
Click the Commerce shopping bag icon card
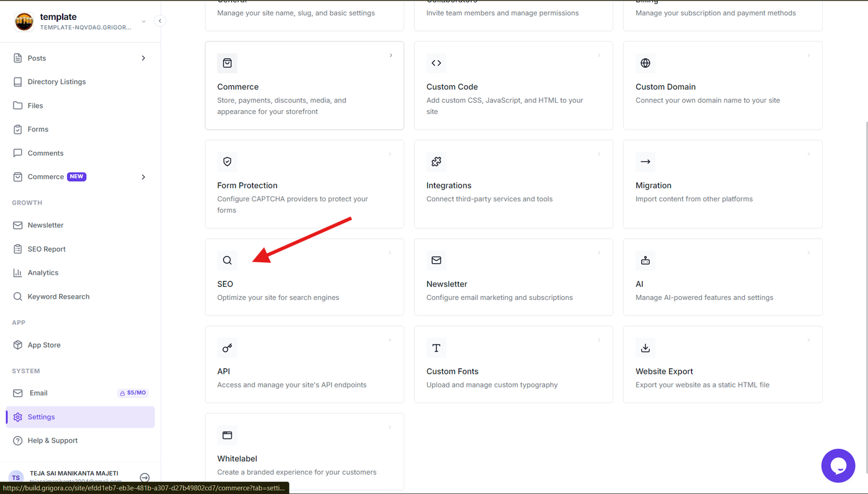pos(228,63)
